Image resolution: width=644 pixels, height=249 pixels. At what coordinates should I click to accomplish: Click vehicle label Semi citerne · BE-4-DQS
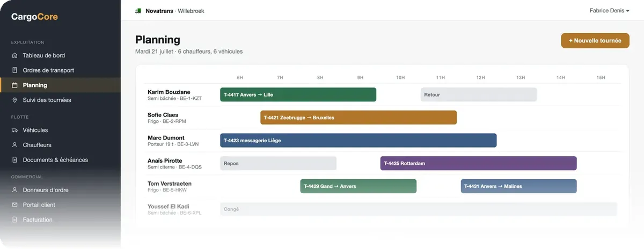[175, 167]
